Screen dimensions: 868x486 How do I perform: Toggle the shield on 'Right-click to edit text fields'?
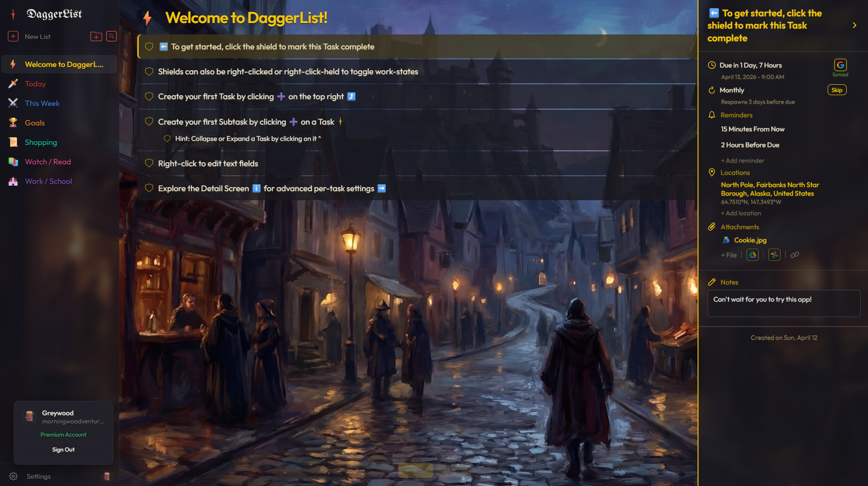coord(149,163)
